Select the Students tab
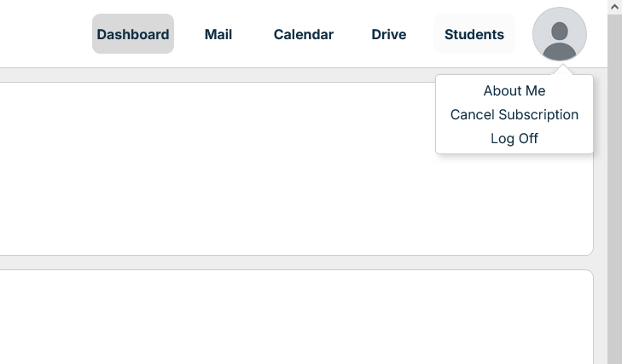622x364 pixels. pyautogui.click(x=474, y=34)
